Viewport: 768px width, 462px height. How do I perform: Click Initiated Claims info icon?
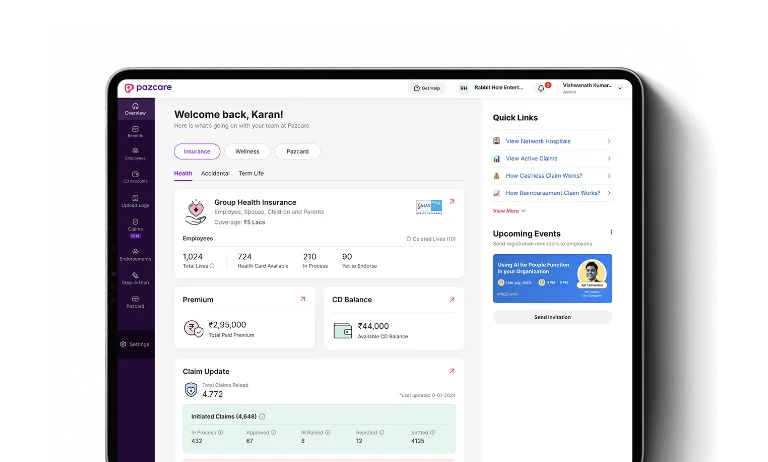coord(262,416)
